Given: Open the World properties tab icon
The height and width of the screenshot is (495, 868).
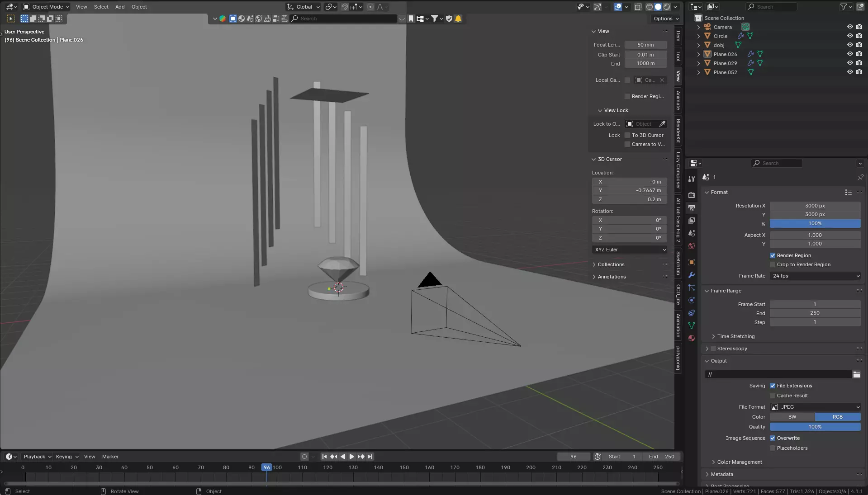Looking at the screenshot, I should 692,246.
